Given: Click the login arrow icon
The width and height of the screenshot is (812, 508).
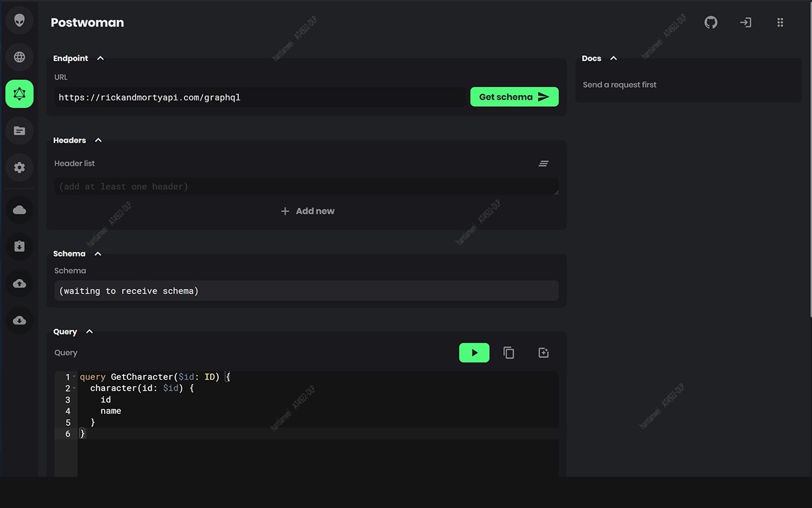Looking at the screenshot, I should (x=745, y=23).
